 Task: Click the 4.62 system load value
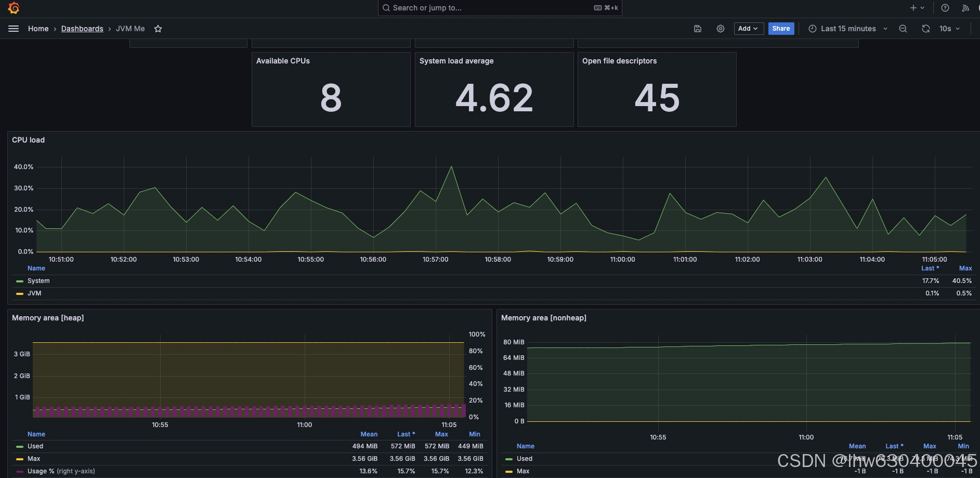point(494,98)
